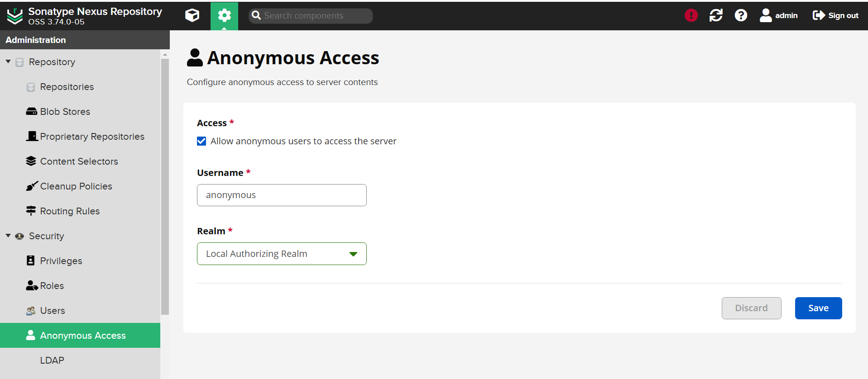Image resolution: width=868 pixels, height=379 pixels.
Task: Open Blob Stores in sidebar
Action: point(65,112)
